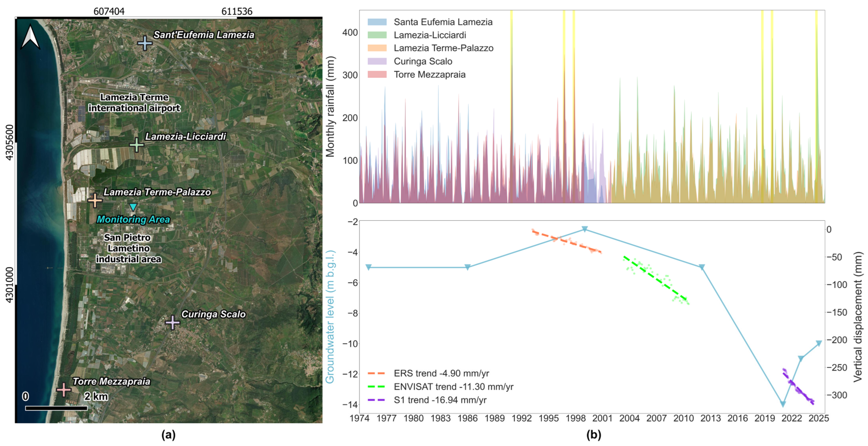Click the cyan Monitoring Area triangle marker
Image resolution: width=868 pixels, height=446 pixels.
coord(133,207)
